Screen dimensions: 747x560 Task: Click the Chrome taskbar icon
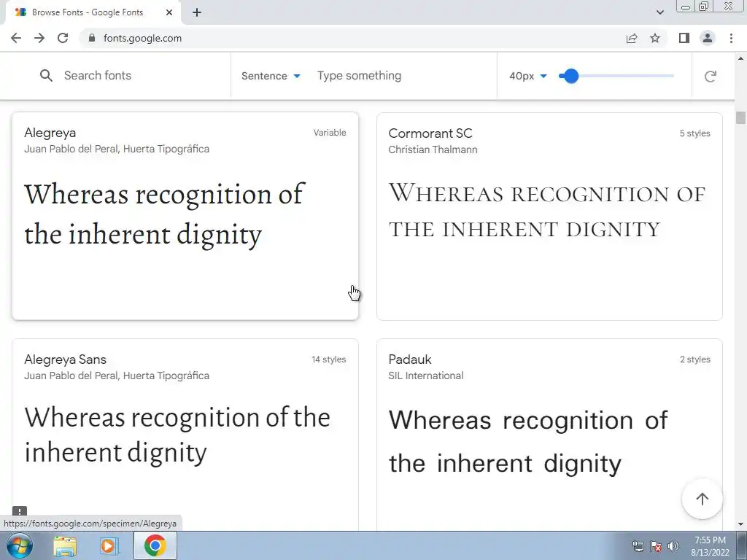click(x=155, y=545)
